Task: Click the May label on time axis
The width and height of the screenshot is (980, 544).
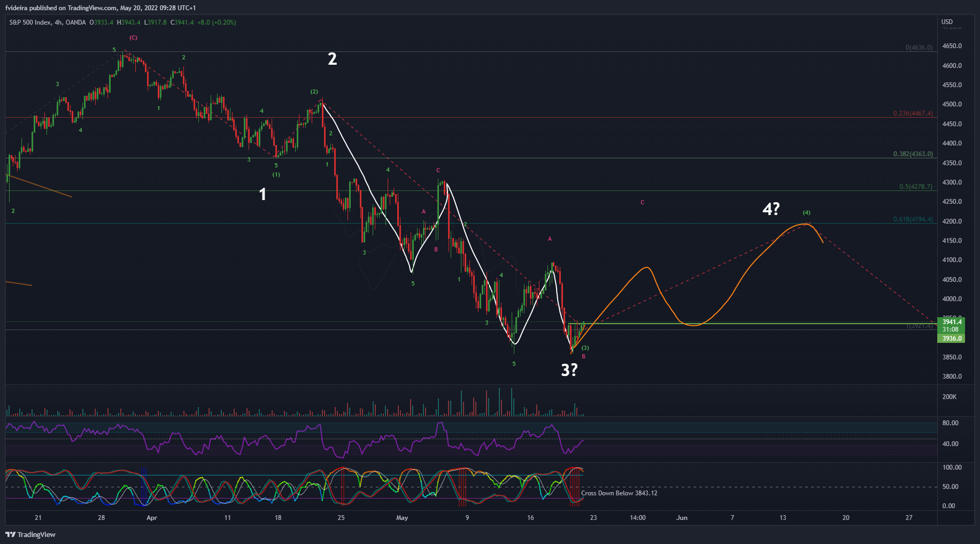Action: pos(402,518)
